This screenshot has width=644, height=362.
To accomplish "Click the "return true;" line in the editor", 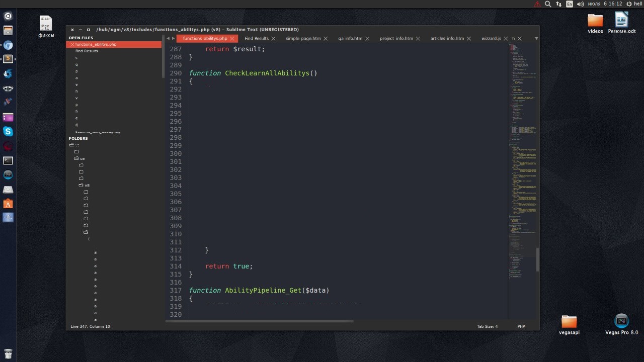I will click(x=229, y=266).
